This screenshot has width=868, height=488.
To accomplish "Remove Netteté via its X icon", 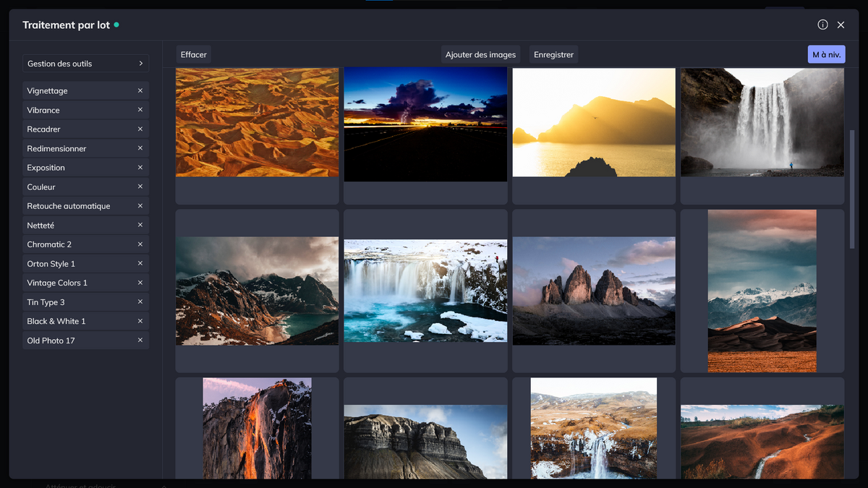I will click(140, 225).
